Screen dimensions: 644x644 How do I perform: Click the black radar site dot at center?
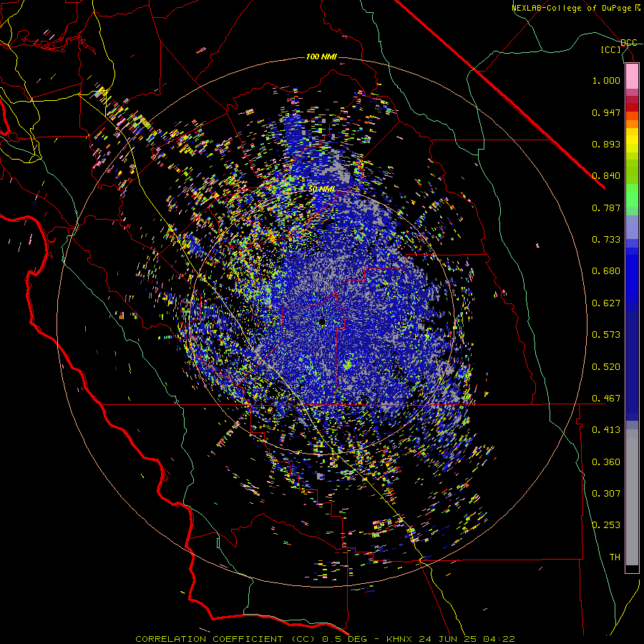322,323
